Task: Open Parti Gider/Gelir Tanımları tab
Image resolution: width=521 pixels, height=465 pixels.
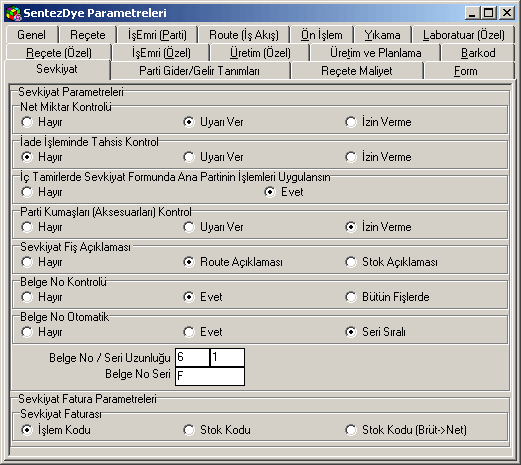Action: pos(199,71)
